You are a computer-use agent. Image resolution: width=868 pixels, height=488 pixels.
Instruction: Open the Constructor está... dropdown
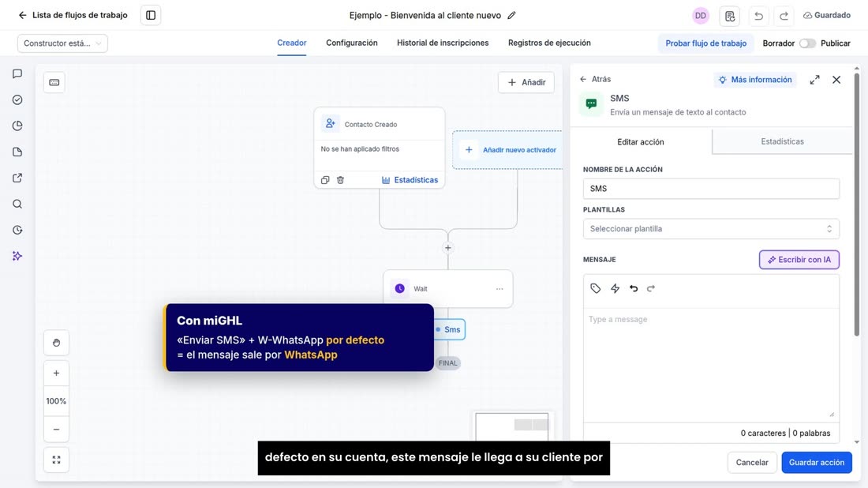pyautogui.click(x=62, y=43)
